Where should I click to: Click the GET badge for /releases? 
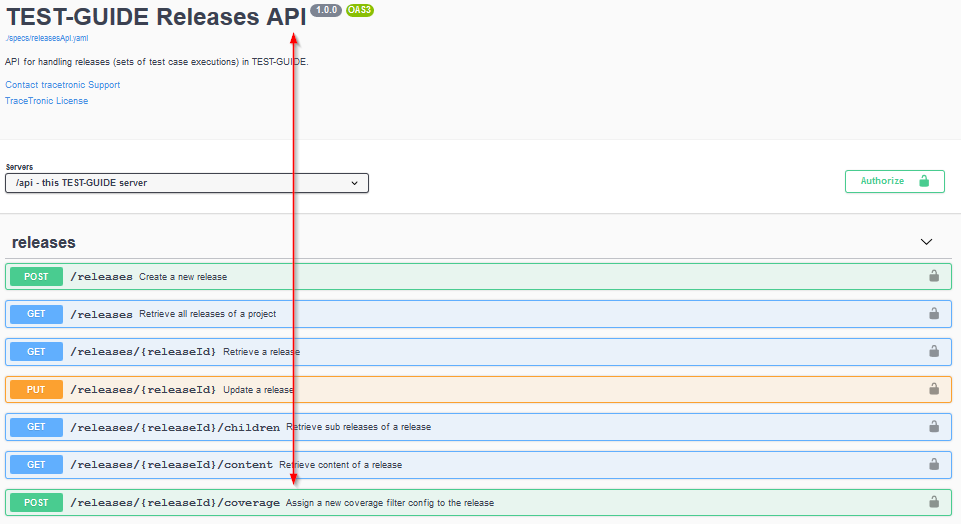(36, 314)
